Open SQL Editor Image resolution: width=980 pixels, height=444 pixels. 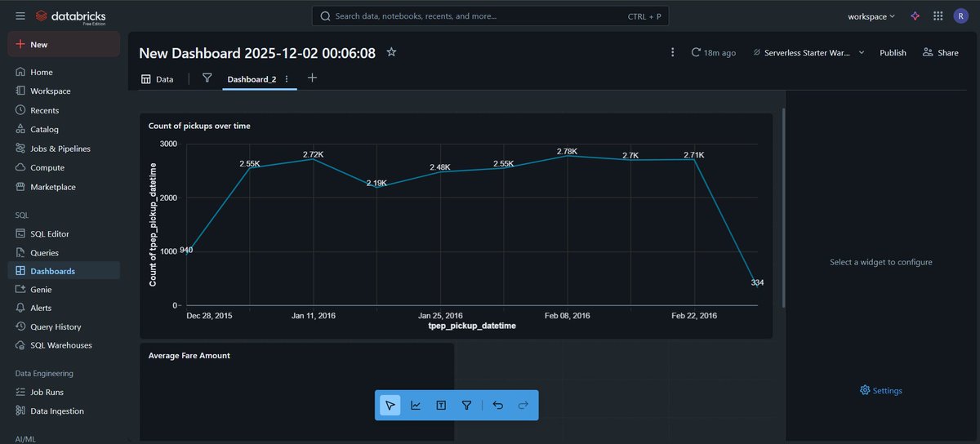click(x=64, y=233)
